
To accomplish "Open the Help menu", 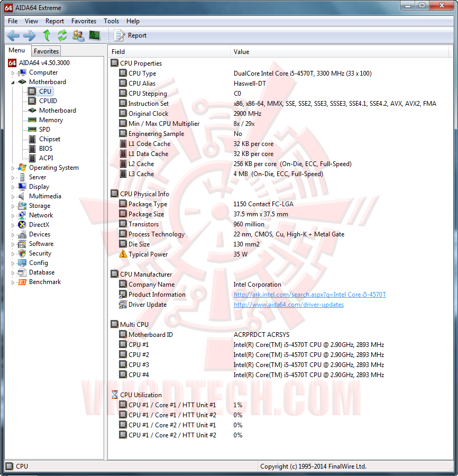I will [133, 21].
